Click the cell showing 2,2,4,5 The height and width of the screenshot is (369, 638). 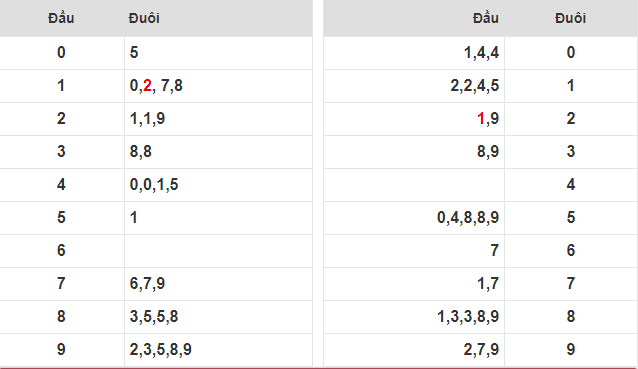click(414, 86)
